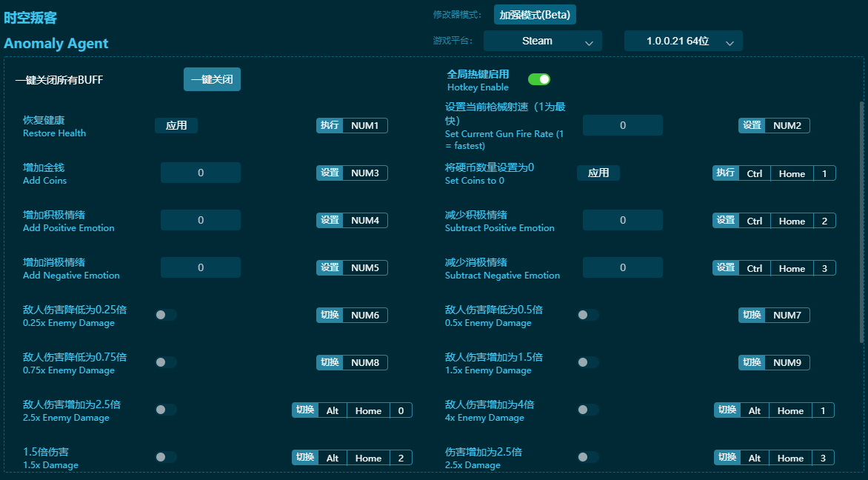Open the game version dropdown showing 1.0.0.21 64位
This screenshot has height=480, width=868.
pos(682,41)
